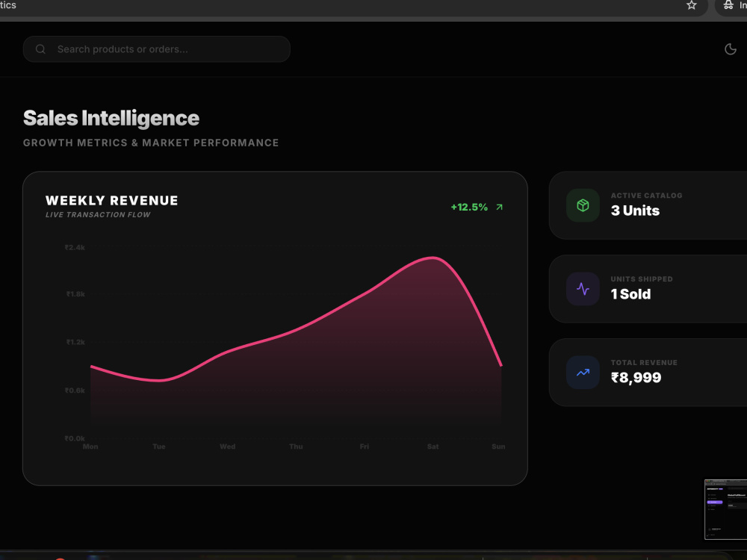
Task: Click the Units Shipped label
Action: coord(642,279)
